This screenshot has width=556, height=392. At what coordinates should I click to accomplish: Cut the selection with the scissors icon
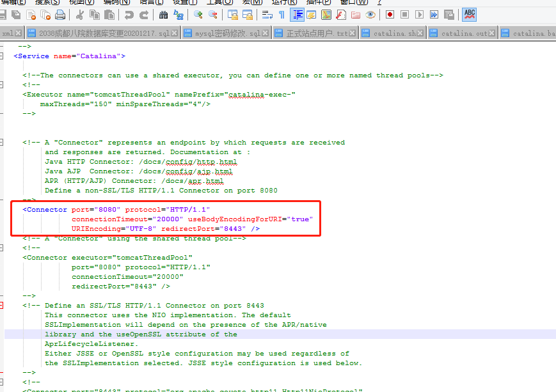pyautogui.click(x=80, y=15)
